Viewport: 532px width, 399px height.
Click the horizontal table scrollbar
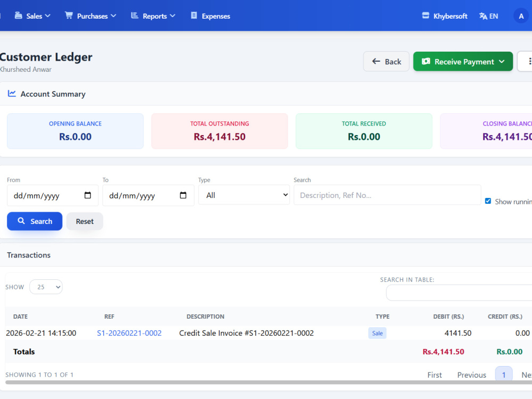click(268, 383)
